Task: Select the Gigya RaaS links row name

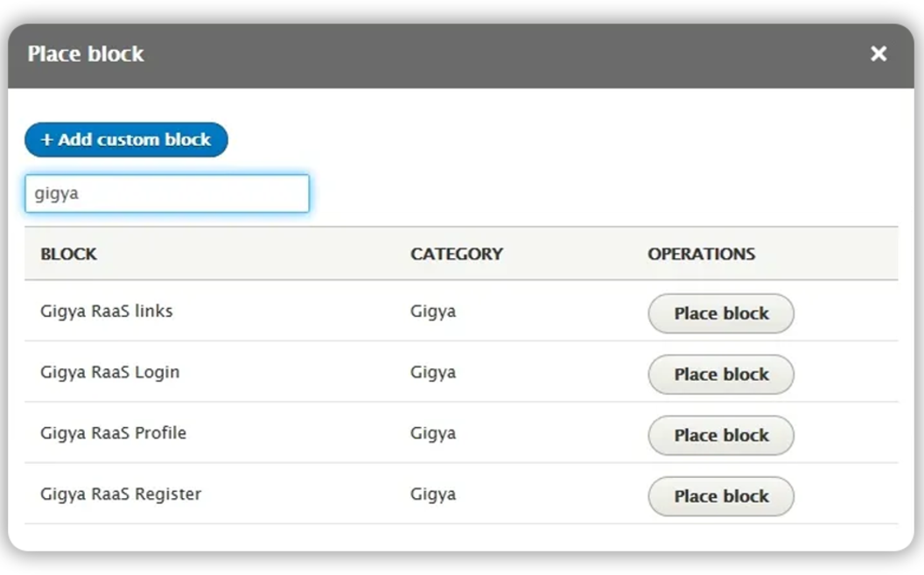Action: click(106, 311)
